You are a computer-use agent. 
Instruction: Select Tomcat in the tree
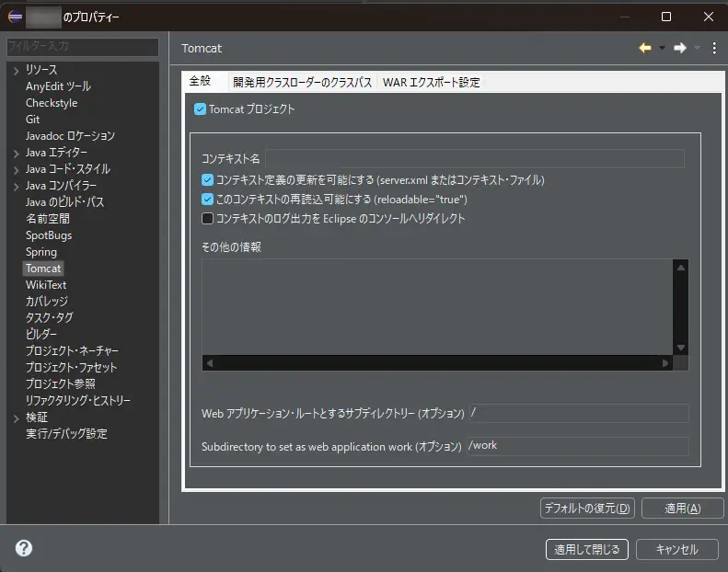click(43, 269)
